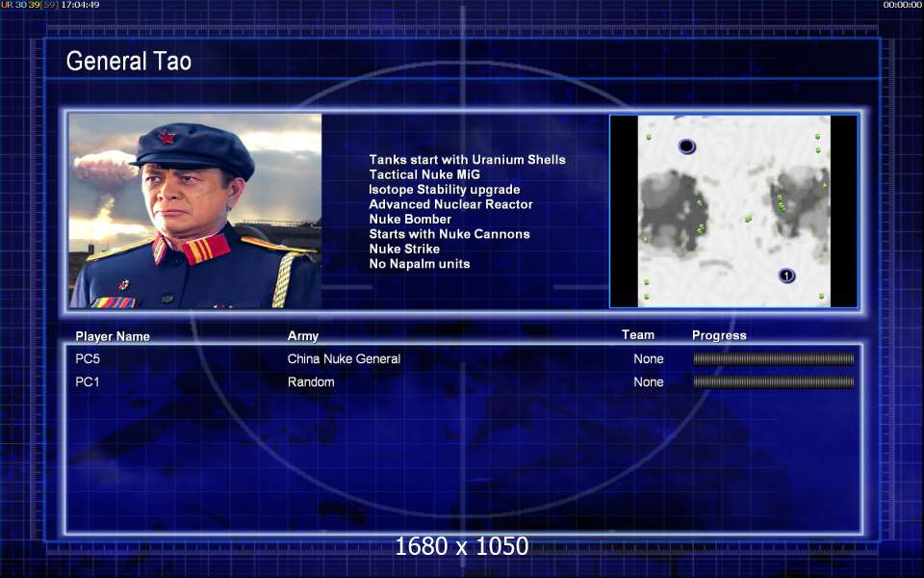Click the Progress column header
924x578 pixels.
pyautogui.click(x=719, y=335)
